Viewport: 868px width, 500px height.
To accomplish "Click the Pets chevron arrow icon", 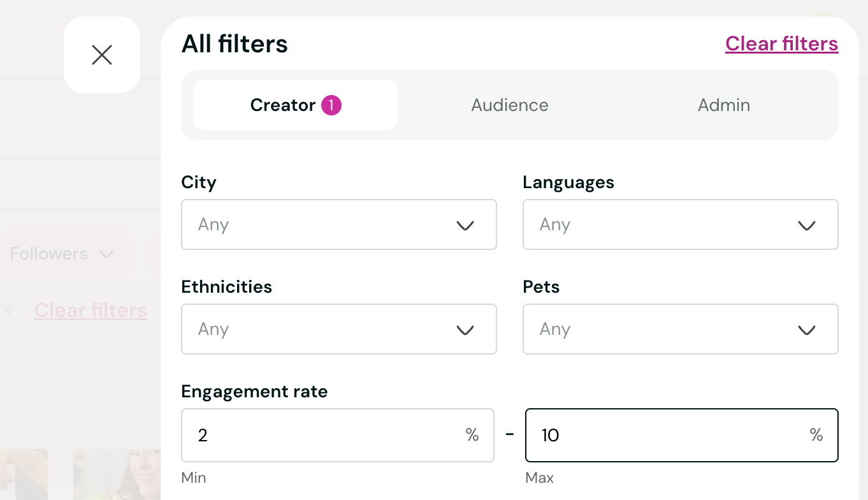I will click(x=807, y=330).
